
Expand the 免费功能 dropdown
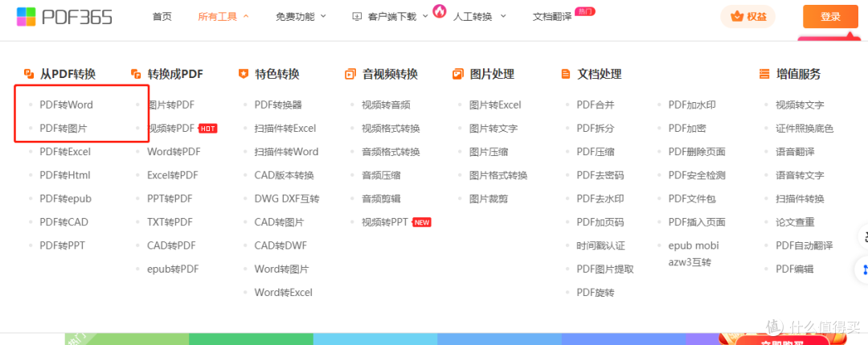tap(323, 16)
